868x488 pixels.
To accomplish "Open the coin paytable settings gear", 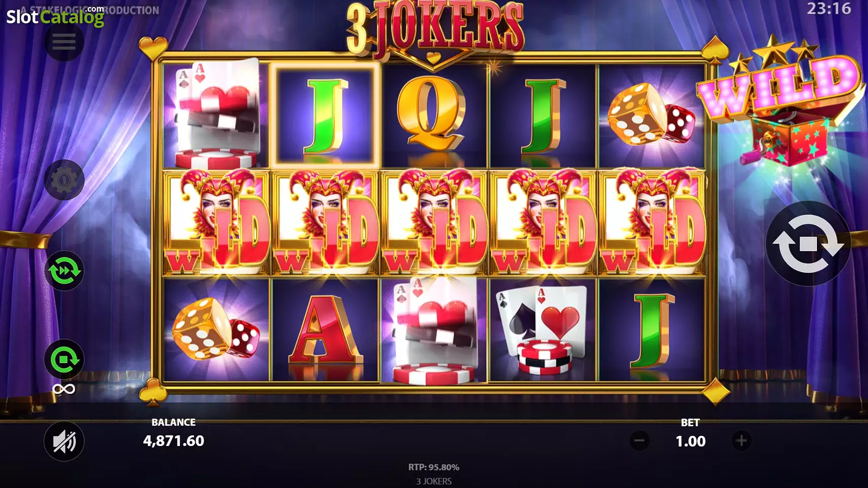I will click(64, 180).
